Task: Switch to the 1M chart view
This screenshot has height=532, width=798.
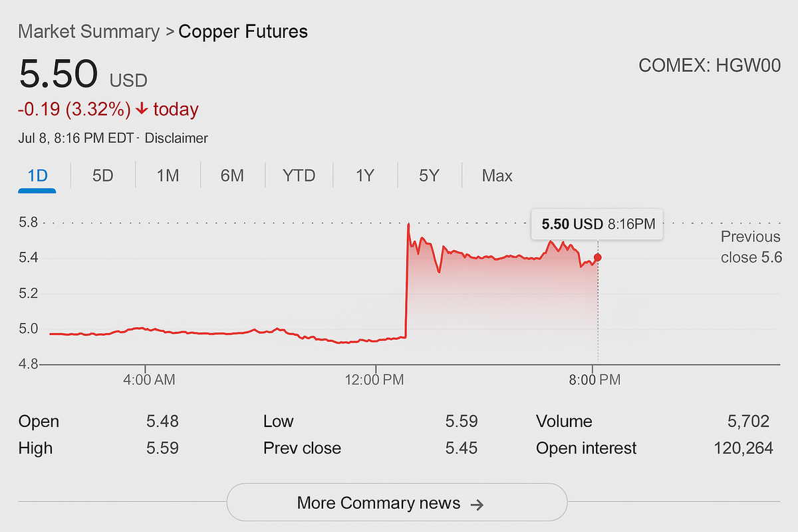Action: tap(168, 175)
